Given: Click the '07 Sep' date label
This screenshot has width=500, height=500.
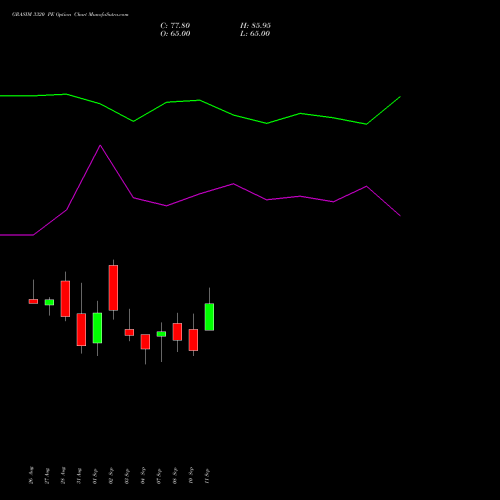Looking at the screenshot, I should click(x=159, y=476).
